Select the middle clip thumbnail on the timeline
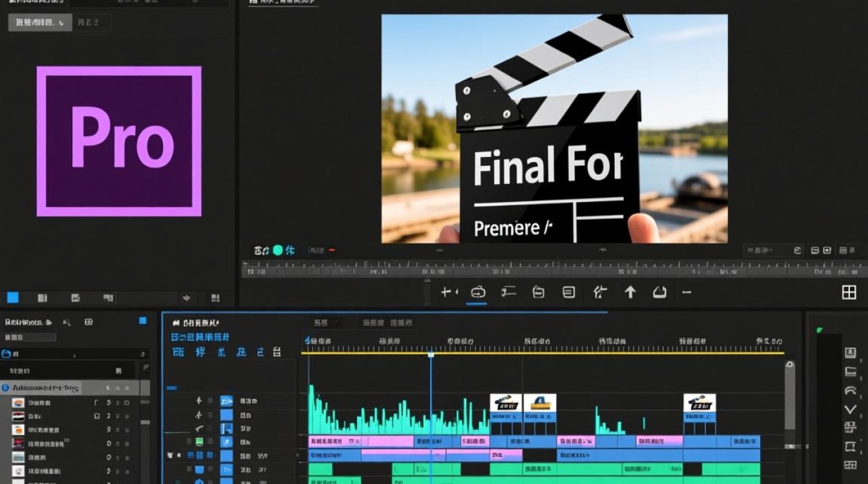Screen dimensions: 868x484 coord(539,403)
